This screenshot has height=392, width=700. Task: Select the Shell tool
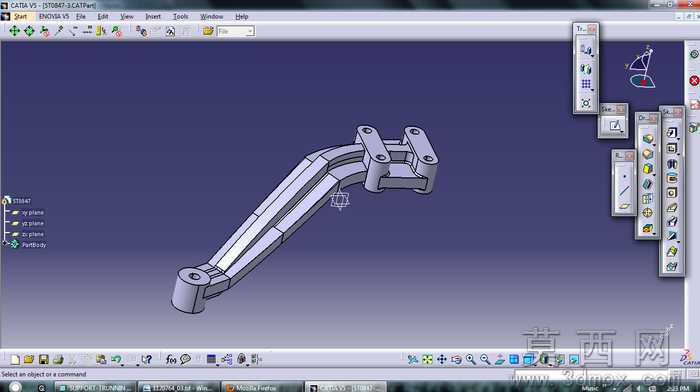click(647, 184)
